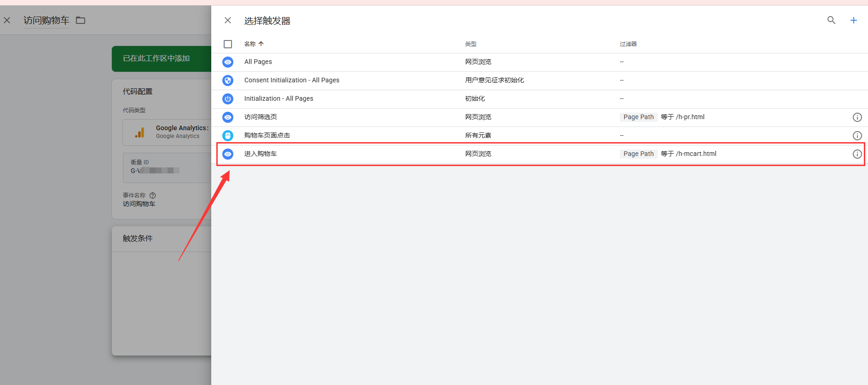Close the 访问购物车 tag editor

pyautogui.click(x=7, y=20)
